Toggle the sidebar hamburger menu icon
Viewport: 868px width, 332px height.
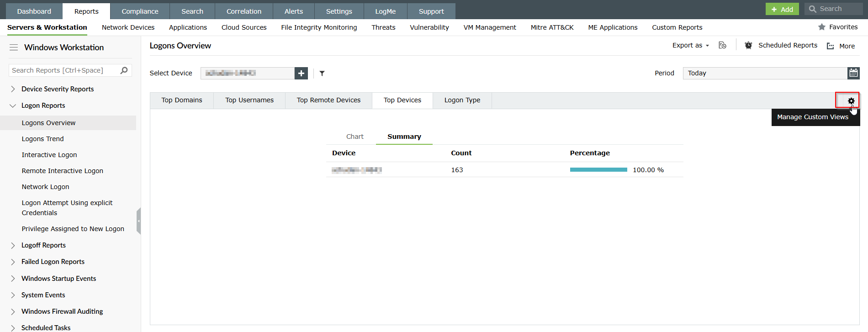click(x=14, y=47)
